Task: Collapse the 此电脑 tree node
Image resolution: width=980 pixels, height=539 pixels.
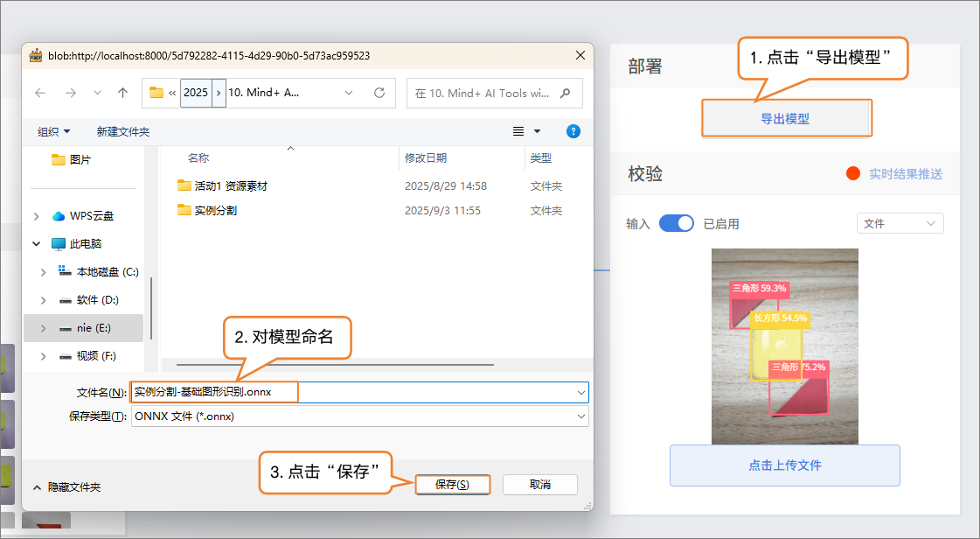Action: coord(37,244)
